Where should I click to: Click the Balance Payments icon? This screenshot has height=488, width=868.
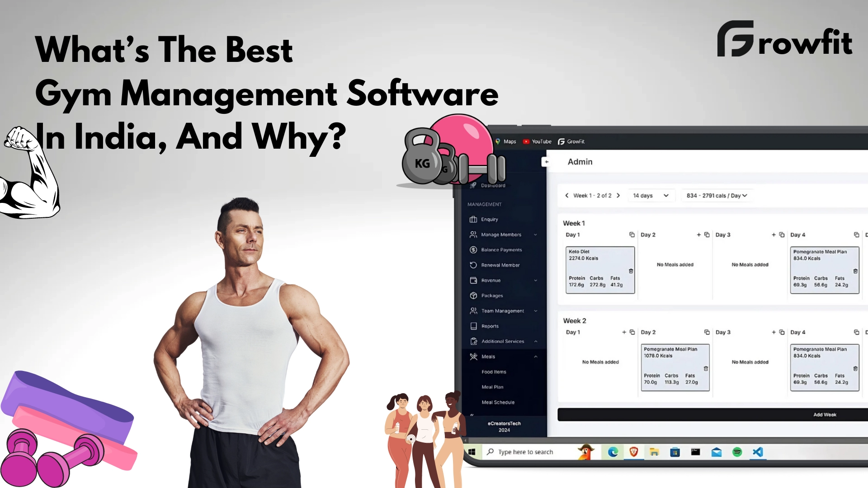click(473, 250)
